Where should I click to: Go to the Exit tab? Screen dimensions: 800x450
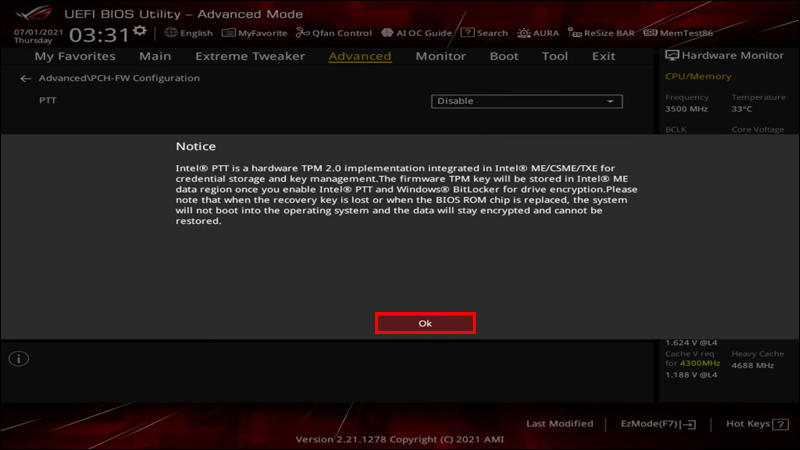click(604, 56)
